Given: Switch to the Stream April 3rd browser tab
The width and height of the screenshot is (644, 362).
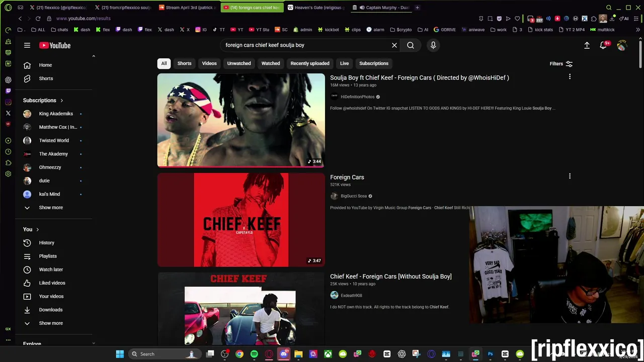Looking at the screenshot, I should 188,8.
